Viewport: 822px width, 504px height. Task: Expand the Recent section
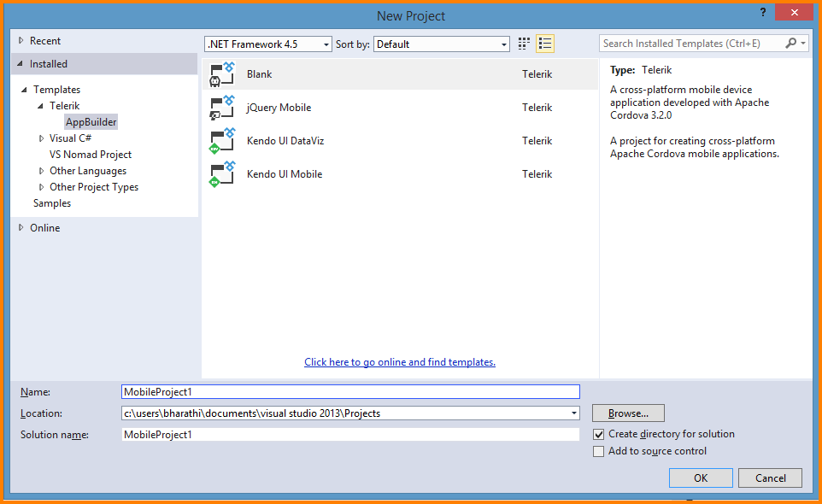21,40
